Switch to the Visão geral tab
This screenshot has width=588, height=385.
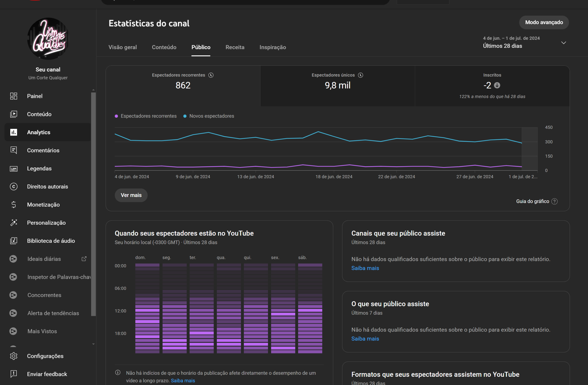123,47
